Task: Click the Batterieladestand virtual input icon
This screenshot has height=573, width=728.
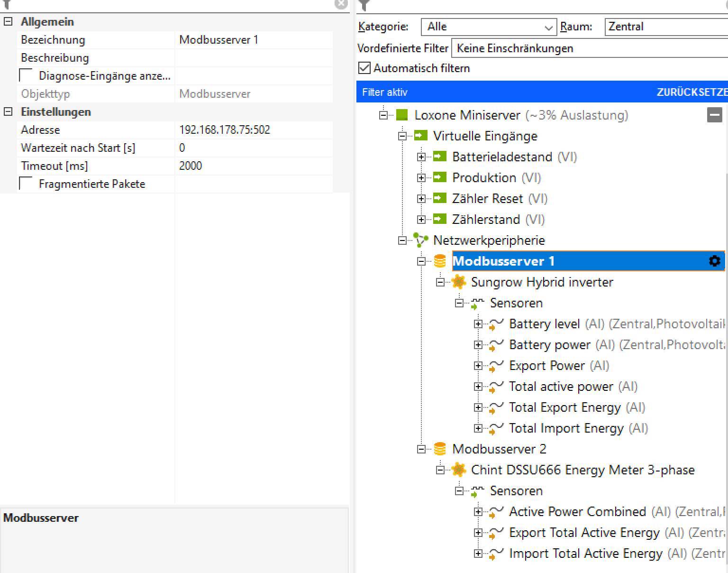Action: pos(440,157)
